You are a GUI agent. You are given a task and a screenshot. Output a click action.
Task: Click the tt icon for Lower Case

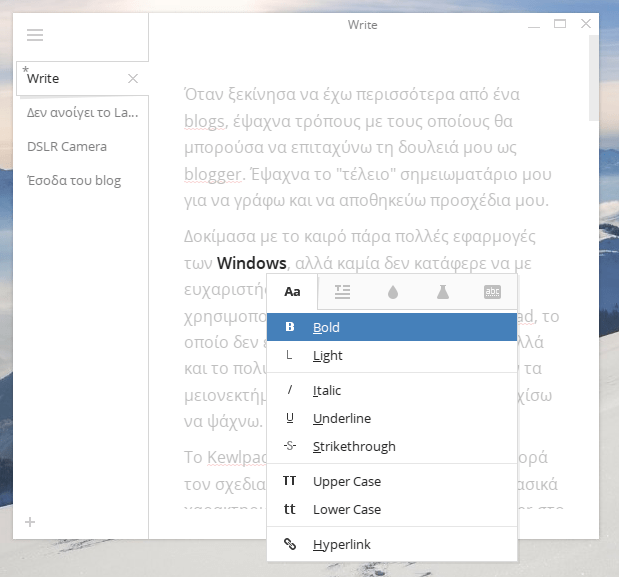coord(289,509)
